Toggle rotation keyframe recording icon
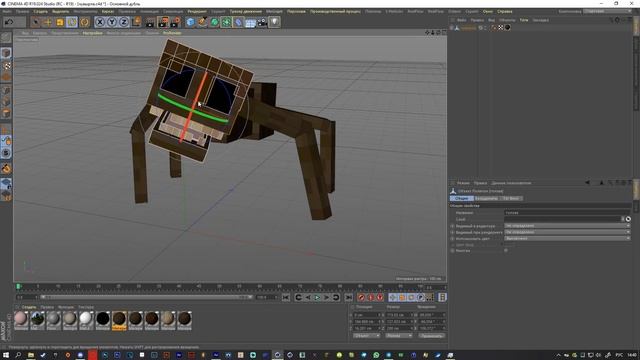Screen dimensions: 640x360 click(x=411, y=297)
